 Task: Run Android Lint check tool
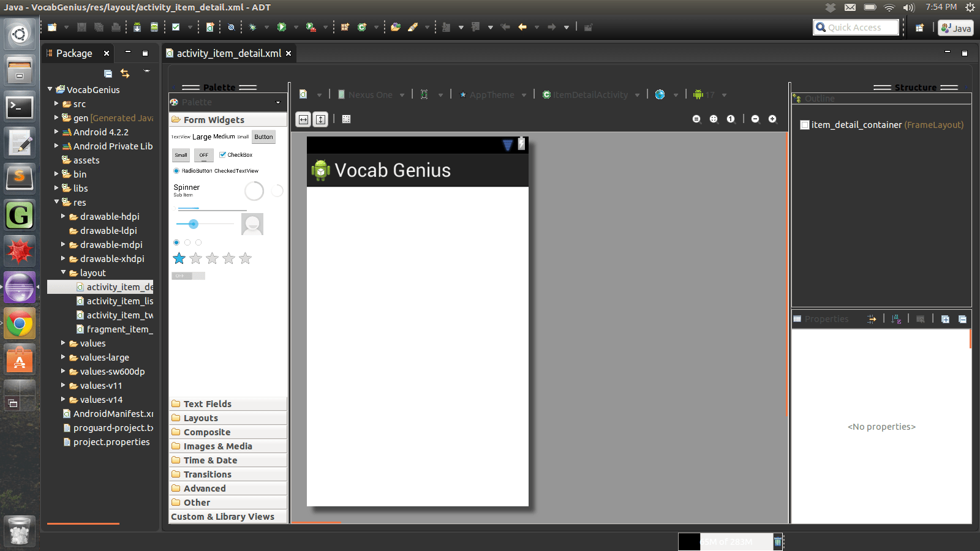(176, 27)
